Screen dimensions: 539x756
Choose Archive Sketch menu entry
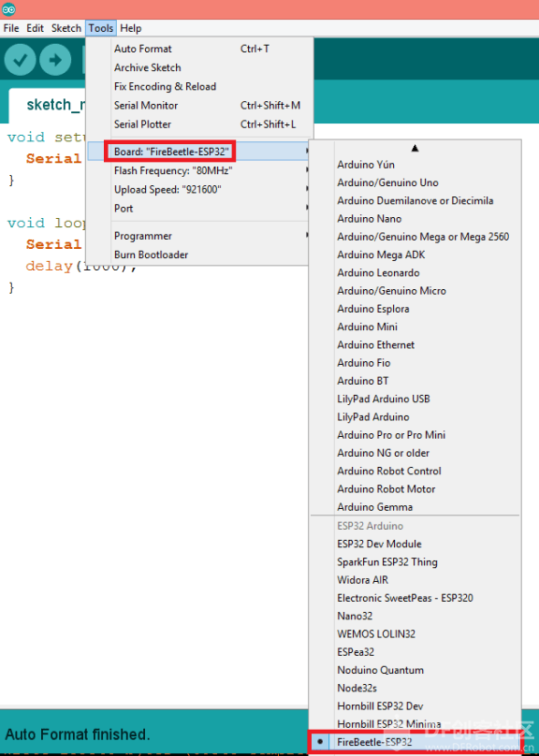click(199, 67)
